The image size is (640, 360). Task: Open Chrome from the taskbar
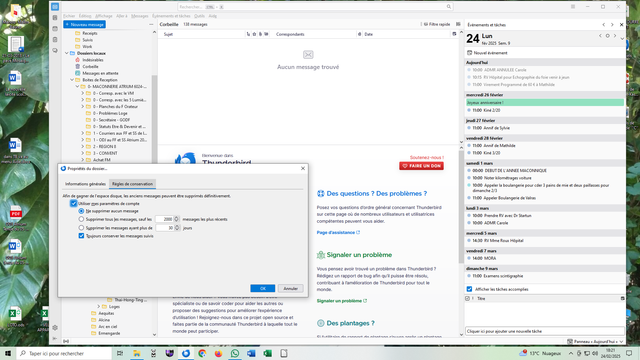202,353
